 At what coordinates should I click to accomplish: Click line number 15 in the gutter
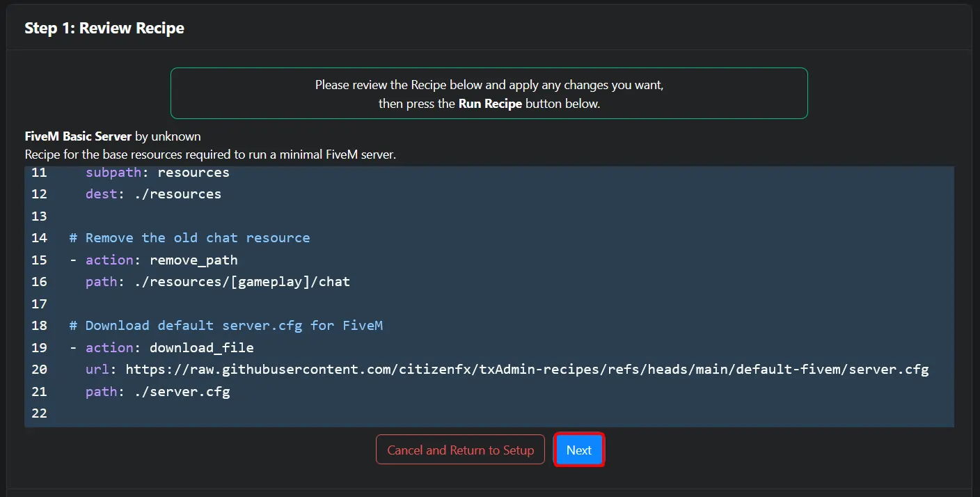39,260
